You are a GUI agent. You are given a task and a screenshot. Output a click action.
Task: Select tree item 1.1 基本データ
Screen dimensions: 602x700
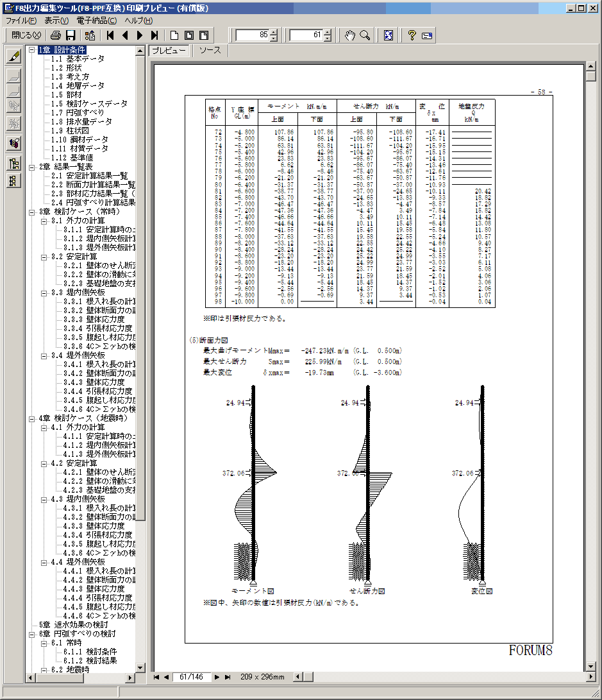click(78, 59)
